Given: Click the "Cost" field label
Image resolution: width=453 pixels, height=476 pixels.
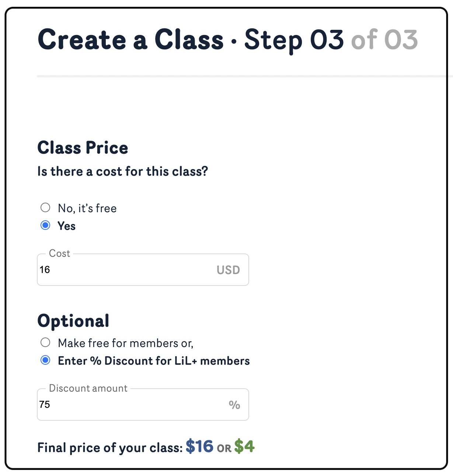Looking at the screenshot, I should coord(59,253).
